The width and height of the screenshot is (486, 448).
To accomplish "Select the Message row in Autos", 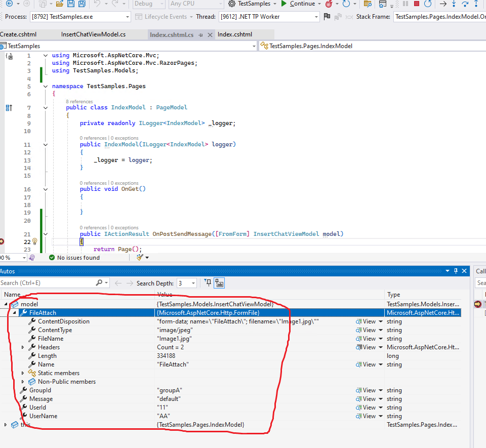I will coord(231,399).
